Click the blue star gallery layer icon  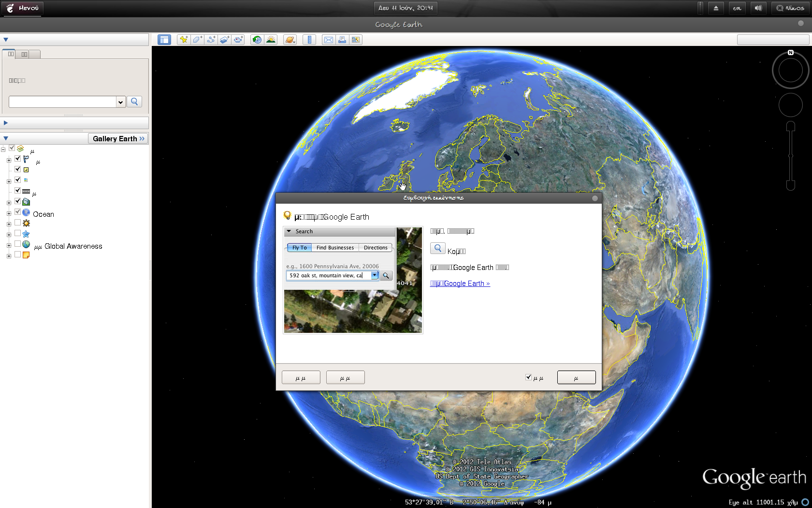[26, 234]
